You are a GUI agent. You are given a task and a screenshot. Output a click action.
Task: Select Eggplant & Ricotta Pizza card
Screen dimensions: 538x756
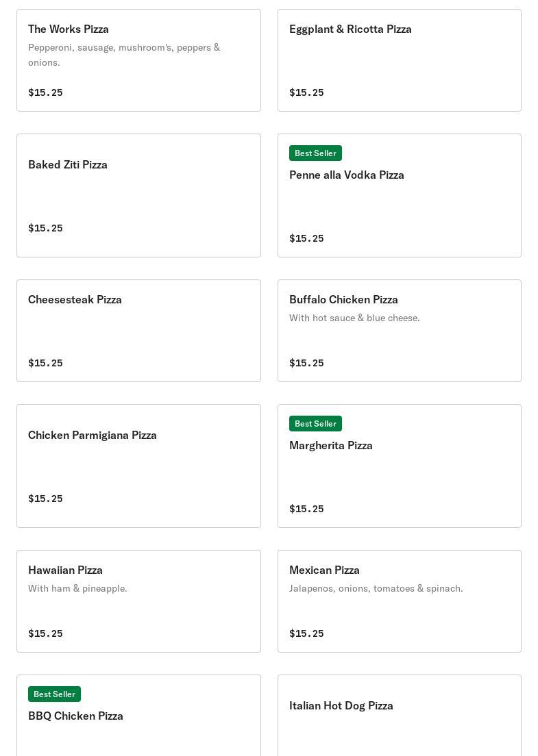(400, 60)
